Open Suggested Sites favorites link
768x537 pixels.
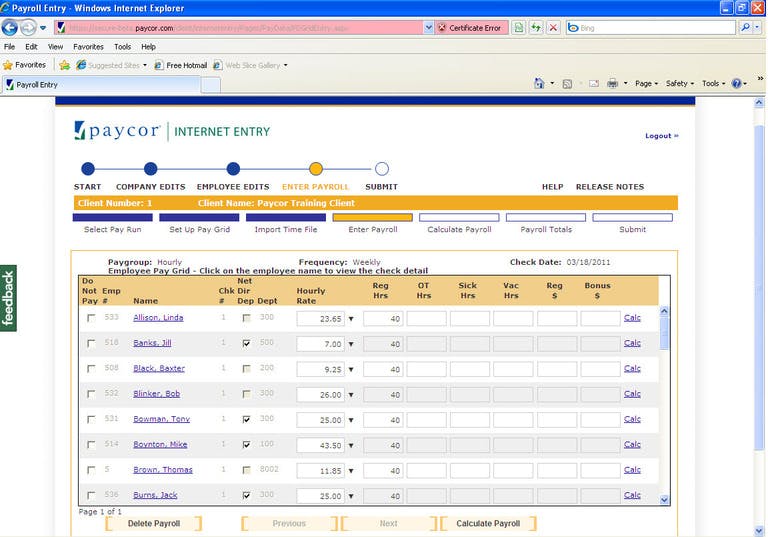tap(112, 65)
